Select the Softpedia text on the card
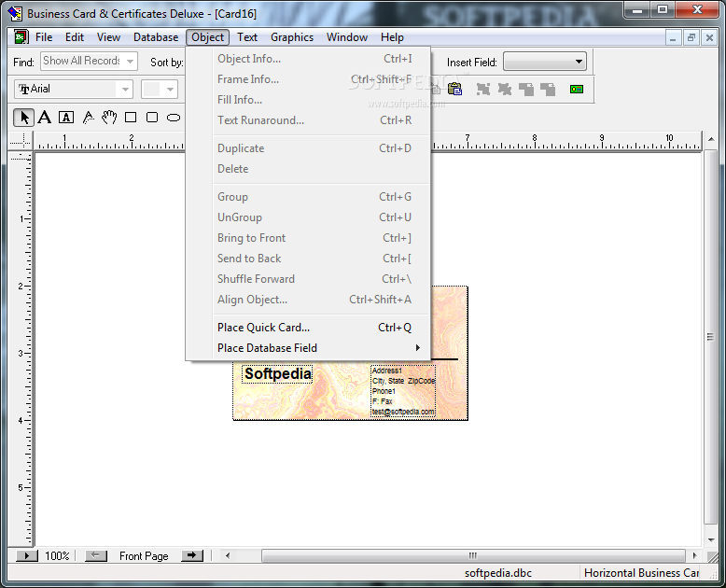The width and height of the screenshot is (726, 588). (x=277, y=374)
